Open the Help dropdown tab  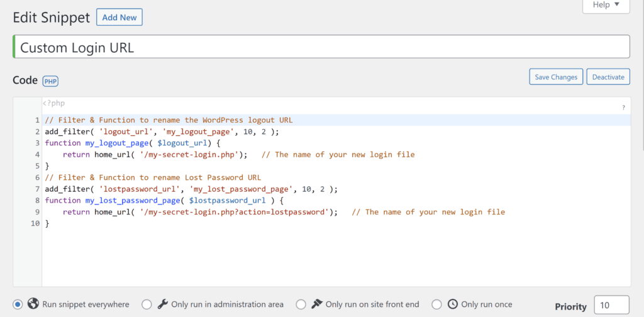click(x=606, y=5)
